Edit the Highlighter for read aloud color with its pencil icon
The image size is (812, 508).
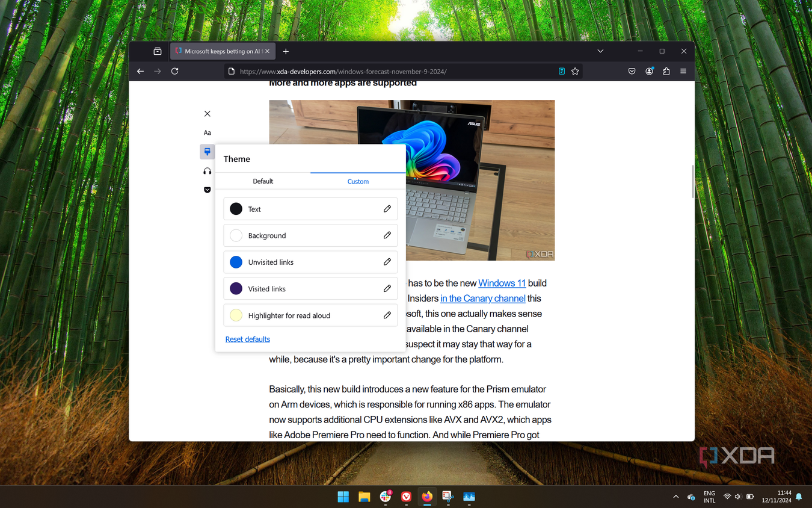pos(387,315)
